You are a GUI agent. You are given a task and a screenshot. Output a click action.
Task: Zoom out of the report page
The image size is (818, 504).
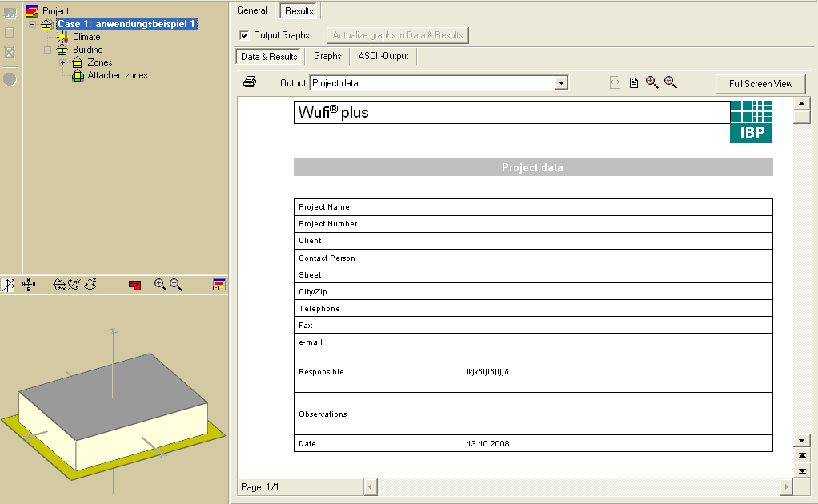[671, 82]
